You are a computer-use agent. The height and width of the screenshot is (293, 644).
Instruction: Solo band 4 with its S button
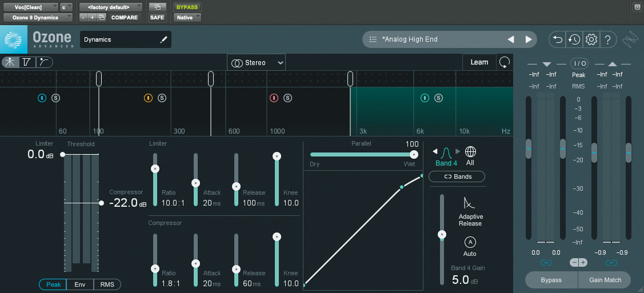439,98
